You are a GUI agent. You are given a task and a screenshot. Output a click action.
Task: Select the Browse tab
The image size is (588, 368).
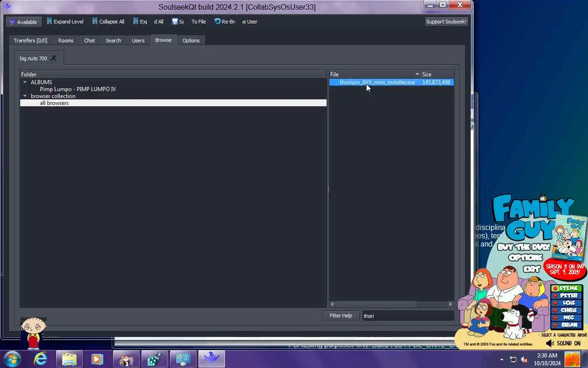pyautogui.click(x=163, y=40)
